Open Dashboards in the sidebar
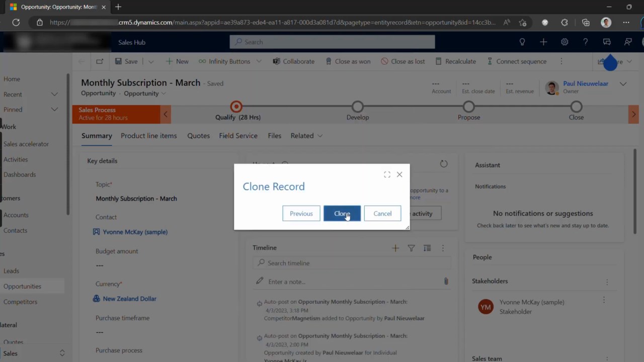The height and width of the screenshot is (362, 644). click(20, 174)
